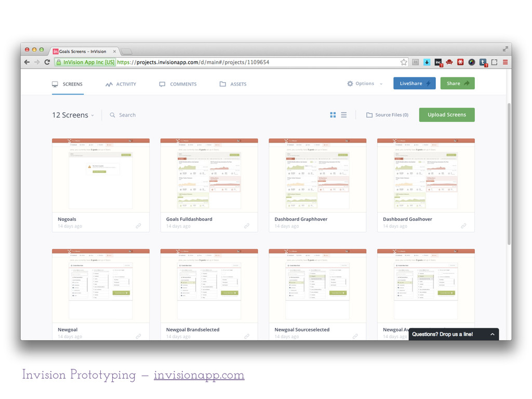Open the Goals Fulldashboard thumbnail

tap(209, 175)
